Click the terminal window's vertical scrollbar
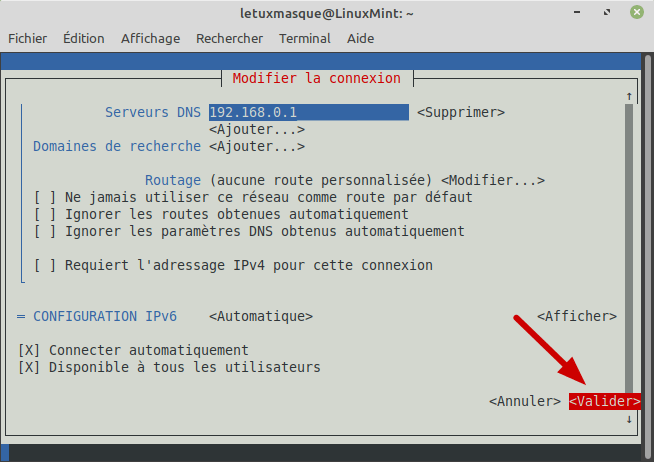Screen dimensions: 654x462 648,256
